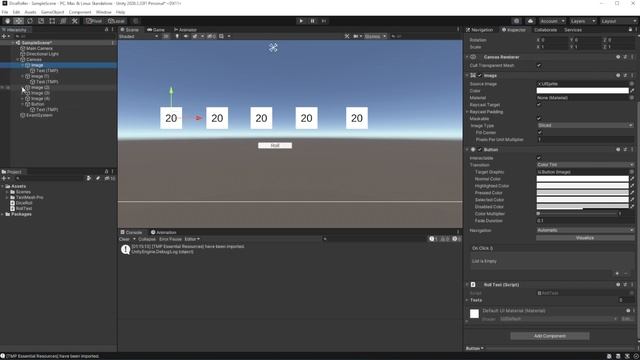Open the Shaded draw mode dropdown
This screenshot has width=640, height=360.
tap(139, 36)
